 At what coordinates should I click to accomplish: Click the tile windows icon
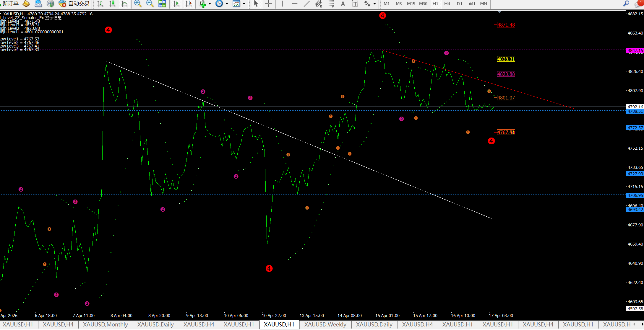162,4
